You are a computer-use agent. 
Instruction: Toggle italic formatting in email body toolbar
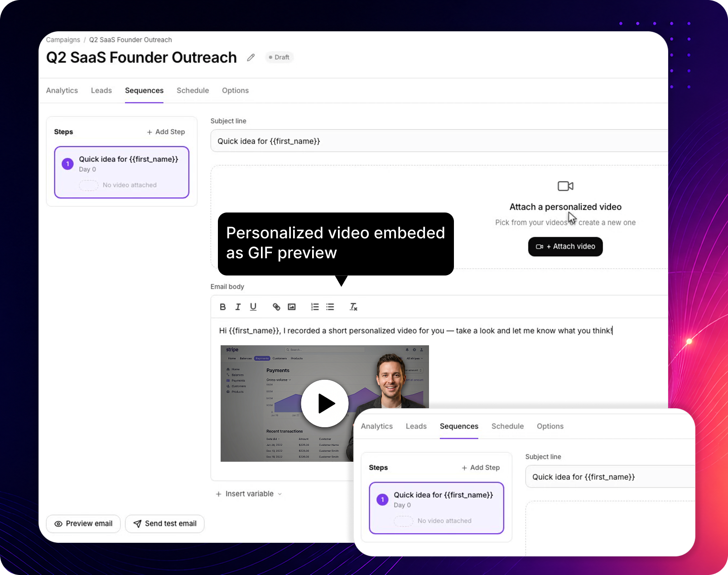pyautogui.click(x=238, y=307)
